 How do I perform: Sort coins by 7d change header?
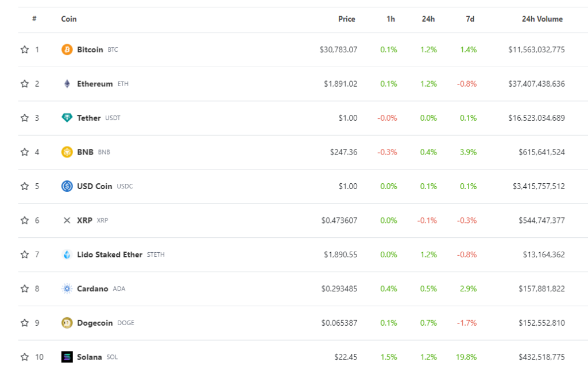(x=470, y=19)
